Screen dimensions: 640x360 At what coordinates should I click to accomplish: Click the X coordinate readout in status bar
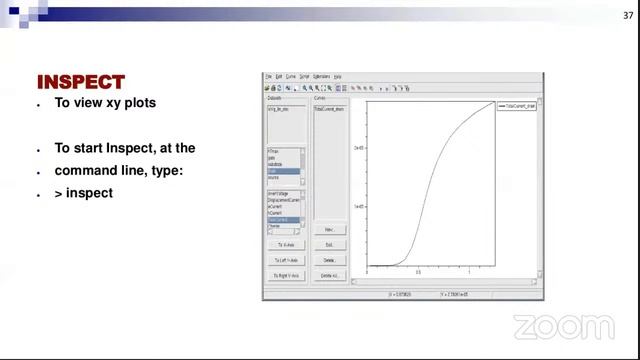[x=400, y=294]
